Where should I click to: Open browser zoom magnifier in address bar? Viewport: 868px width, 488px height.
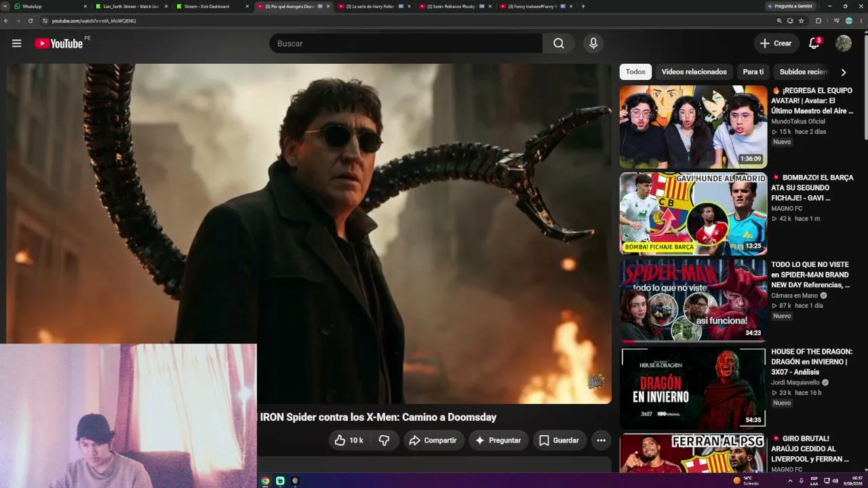coord(779,21)
